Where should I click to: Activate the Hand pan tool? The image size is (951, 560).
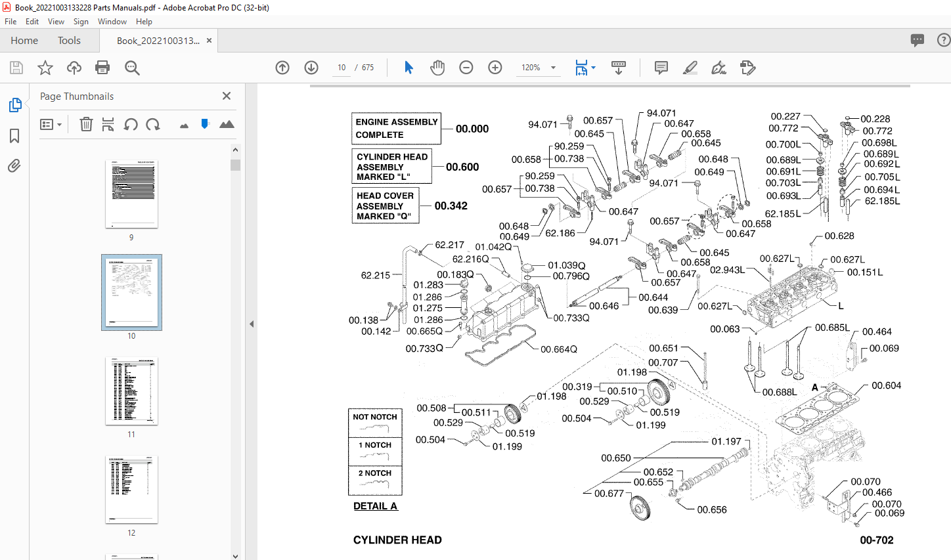tap(437, 68)
